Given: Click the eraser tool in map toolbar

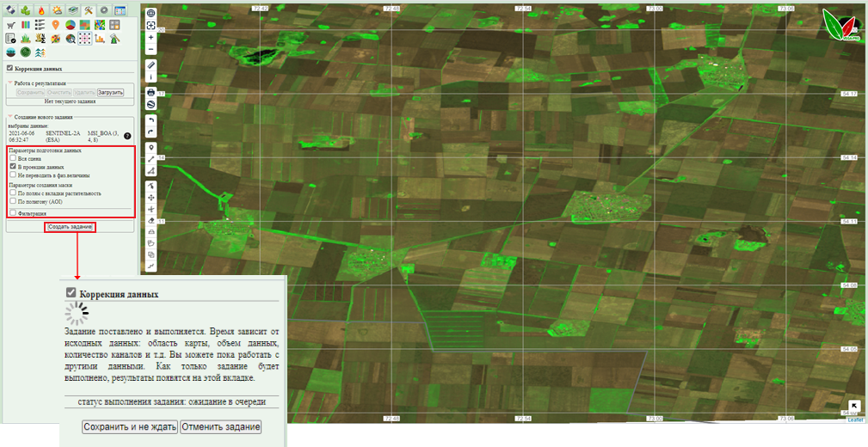Looking at the screenshot, I should coord(151,221).
